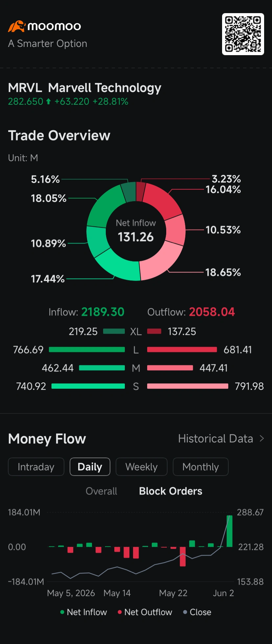
Task: Click the Trade Overview heading
Action: [x=59, y=136]
